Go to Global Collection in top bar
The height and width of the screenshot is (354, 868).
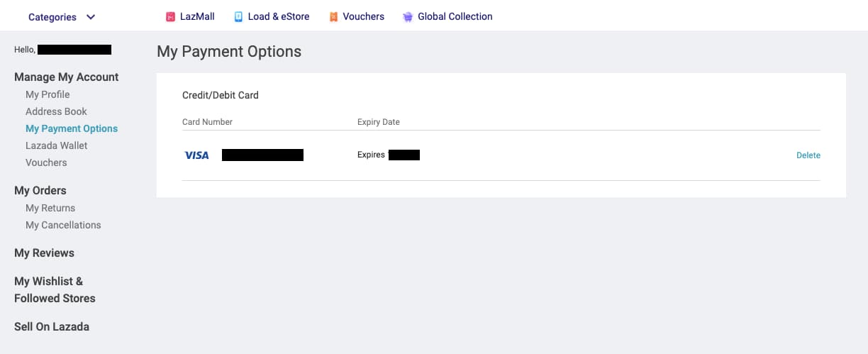click(x=455, y=16)
